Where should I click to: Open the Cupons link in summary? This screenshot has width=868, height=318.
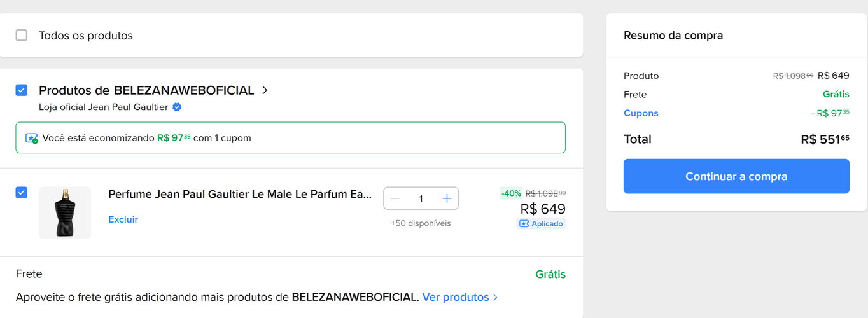(x=641, y=113)
